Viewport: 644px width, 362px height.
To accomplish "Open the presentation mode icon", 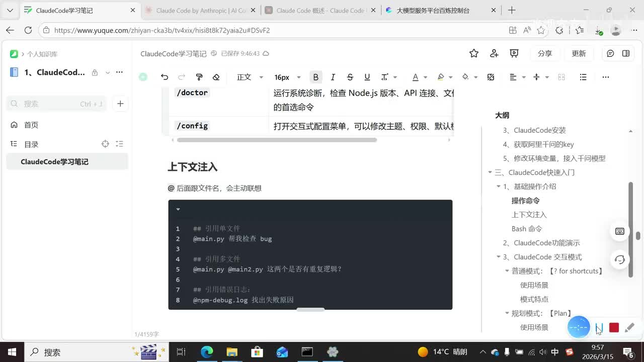I will coord(514,53).
